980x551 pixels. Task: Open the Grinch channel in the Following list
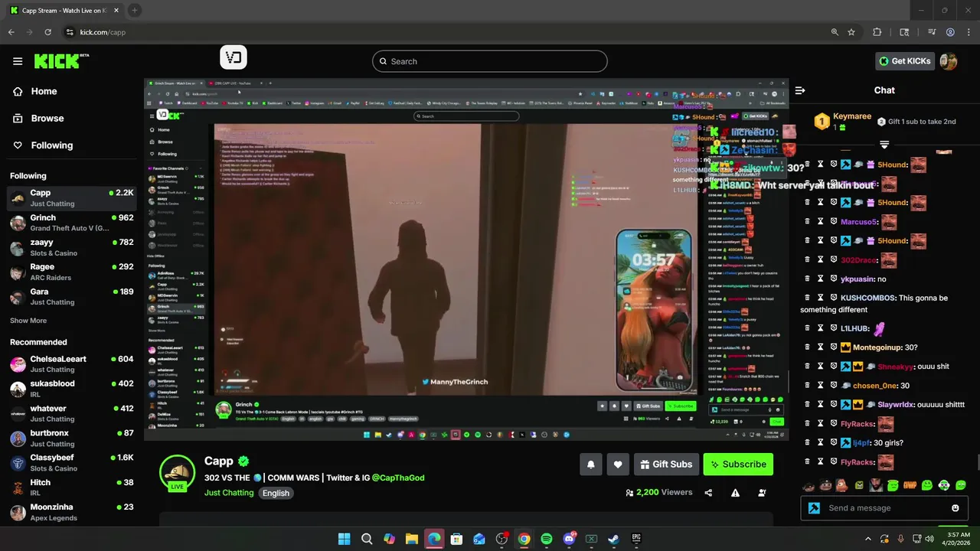[x=71, y=223]
